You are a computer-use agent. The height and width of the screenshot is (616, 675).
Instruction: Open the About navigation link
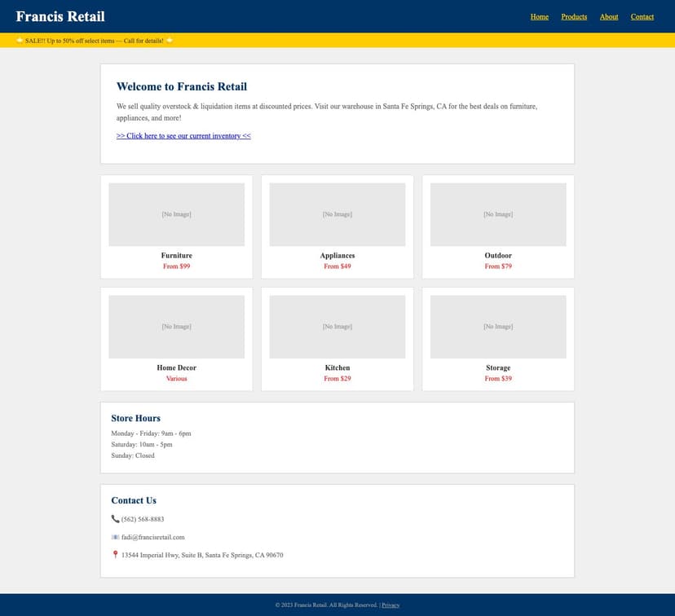(x=609, y=16)
